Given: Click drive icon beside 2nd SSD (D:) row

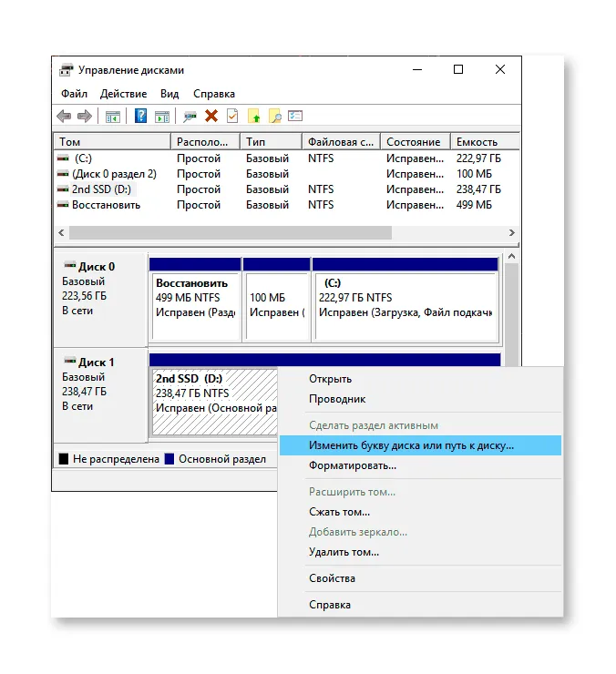Looking at the screenshot, I should [x=63, y=189].
